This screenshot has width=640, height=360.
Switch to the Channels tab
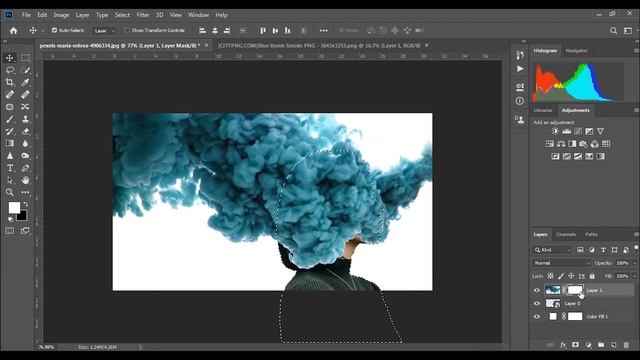[x=566, y=234]
